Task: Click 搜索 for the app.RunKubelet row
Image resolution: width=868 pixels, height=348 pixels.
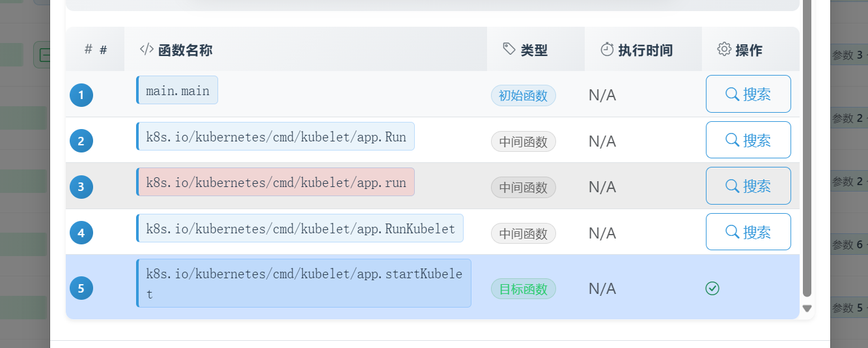Action: pyautogui.click(x=748, y=232)
